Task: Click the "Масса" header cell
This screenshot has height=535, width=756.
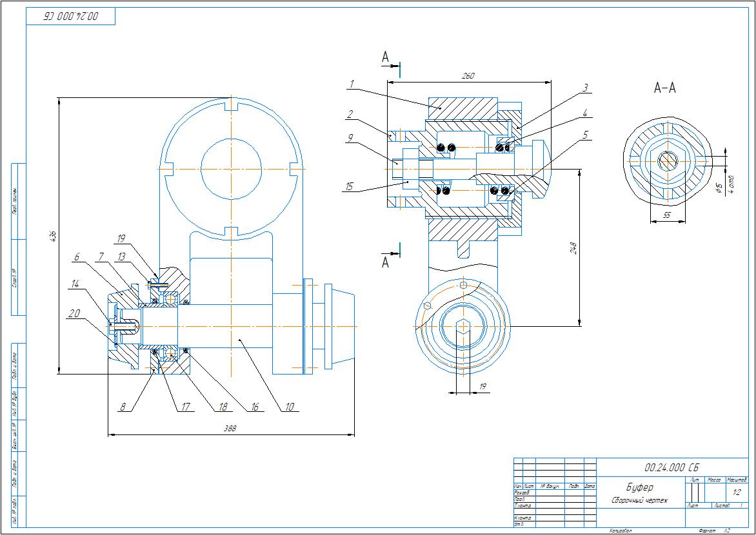Action: (x=714, y=480)
